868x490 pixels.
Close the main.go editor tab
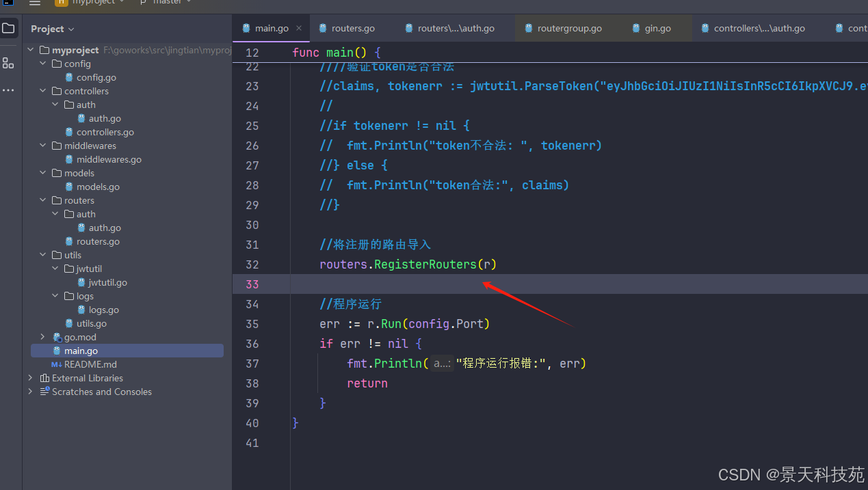(x=299, y=28)
